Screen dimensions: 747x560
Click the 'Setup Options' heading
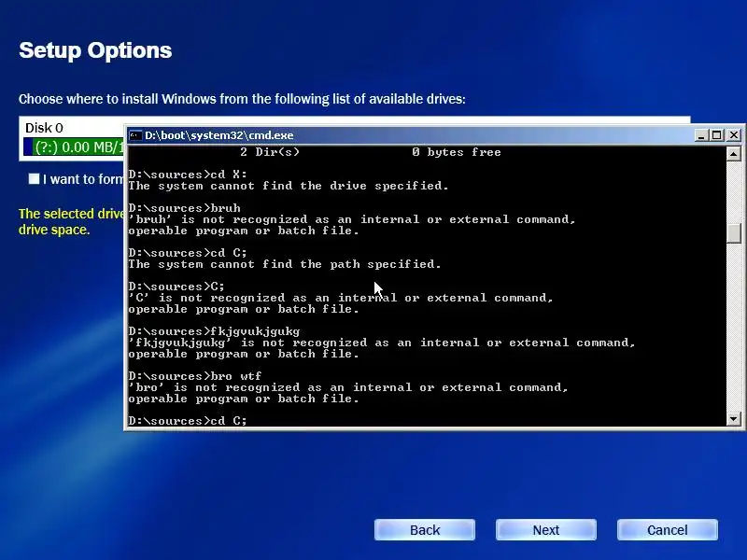coord(95,50)
